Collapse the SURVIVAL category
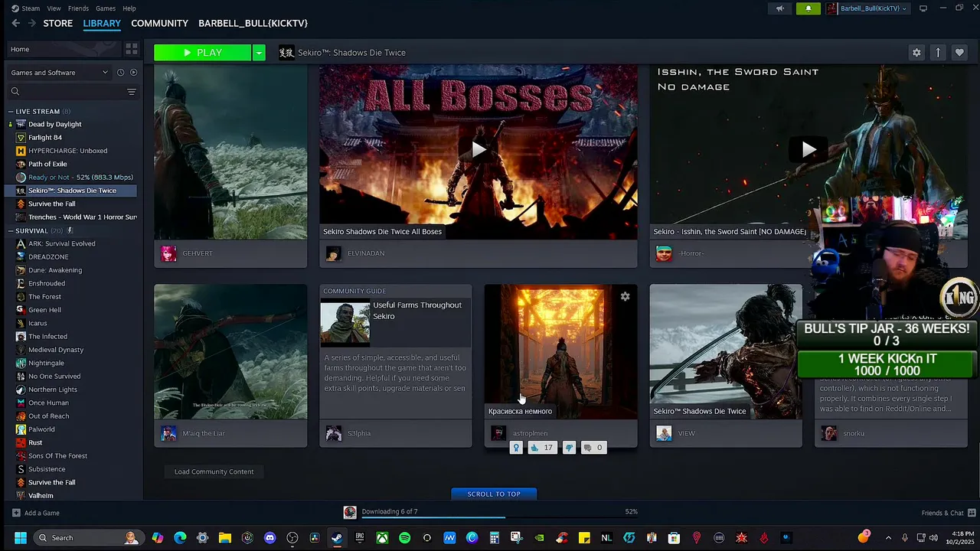Screen dimensions: 980x551 (11, 230)
